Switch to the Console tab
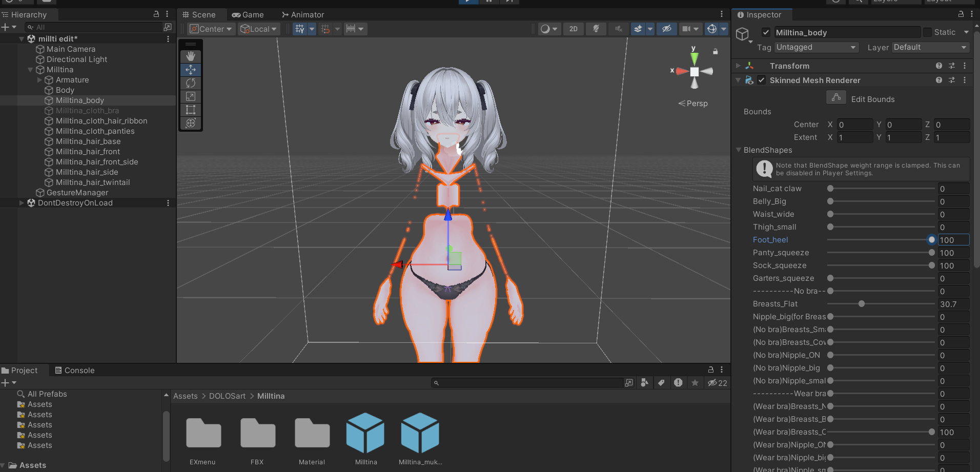 [x=75, y=370]
